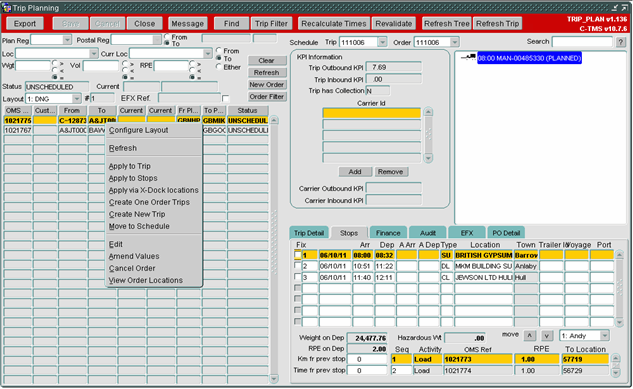Click the carrier Add button
The width and height of the screenshot is (633, 389).
355,172
